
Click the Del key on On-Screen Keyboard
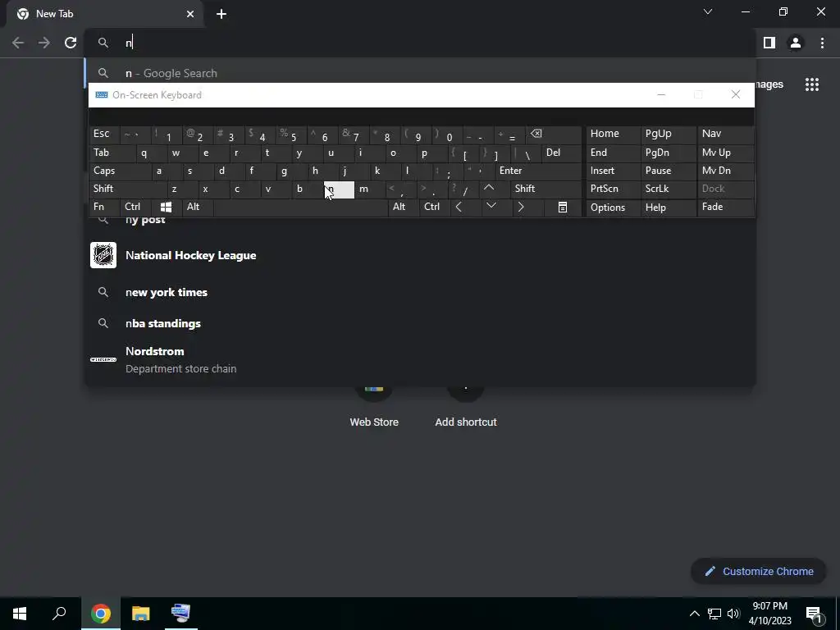click(x=561, y=153)
